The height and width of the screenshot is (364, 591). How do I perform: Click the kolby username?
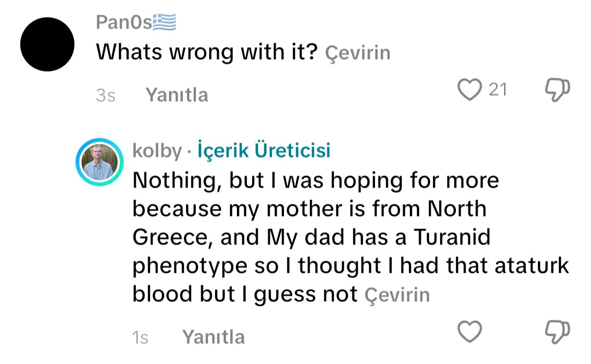point(157,151)
